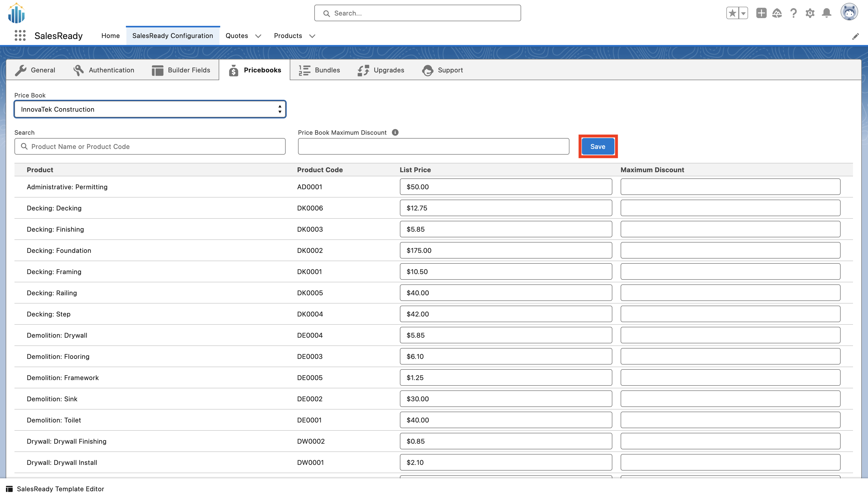Screen dimensions: 868x499
Task: Expand the Quotes navigation menu chevron
Action: pyautogui.click(x=258, y=36)
